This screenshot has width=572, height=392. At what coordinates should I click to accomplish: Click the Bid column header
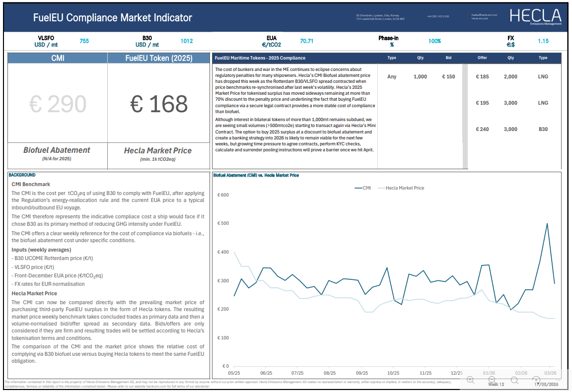[448, 58]
